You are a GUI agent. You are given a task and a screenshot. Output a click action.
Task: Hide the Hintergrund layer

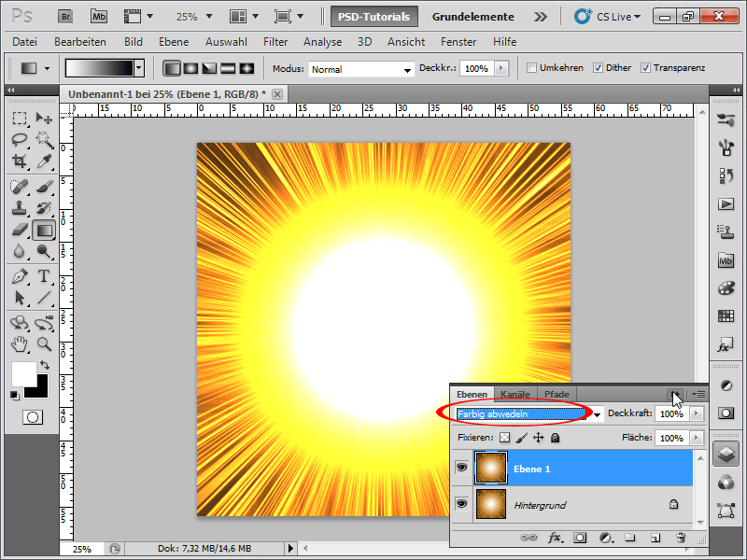[461, 504]
